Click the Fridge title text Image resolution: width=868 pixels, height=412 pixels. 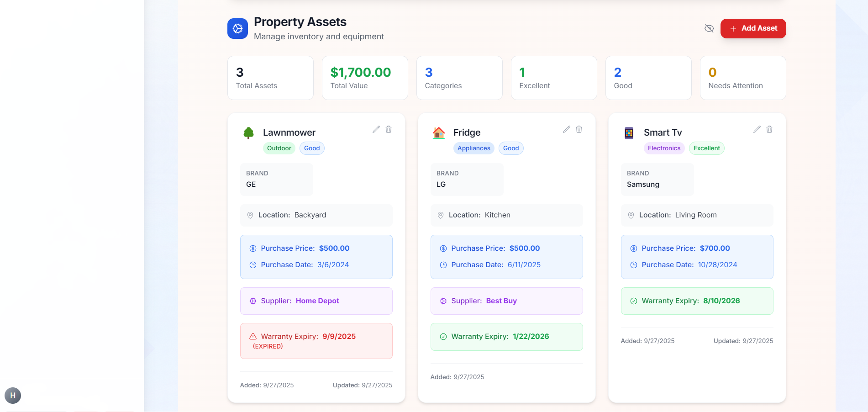467,132
